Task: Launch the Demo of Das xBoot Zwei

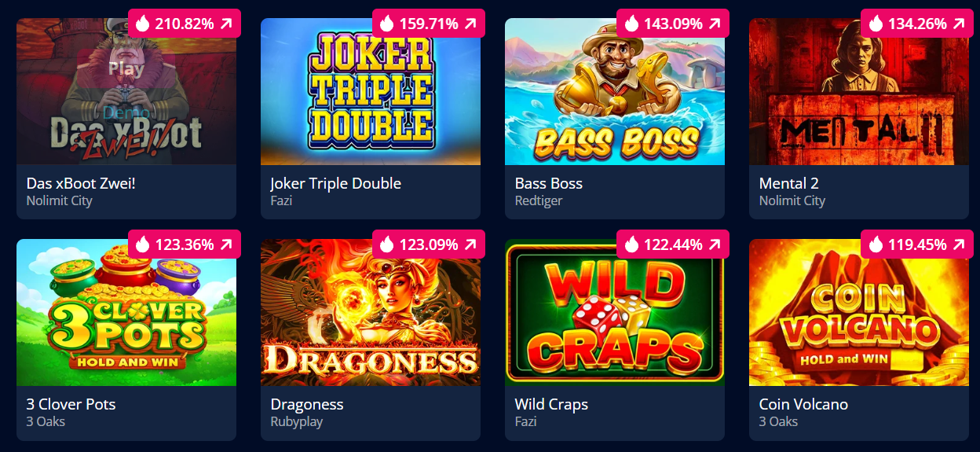Action: click(x=126, y=112)
